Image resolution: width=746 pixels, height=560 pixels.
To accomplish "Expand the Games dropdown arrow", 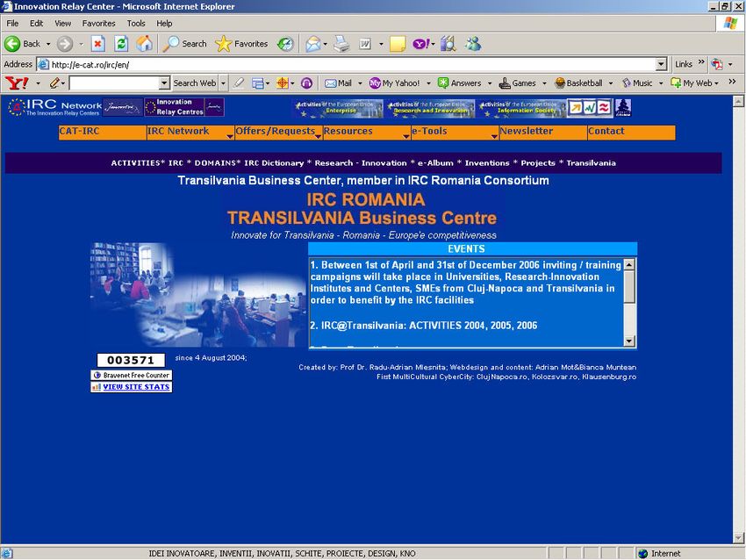I will point(544,83).
